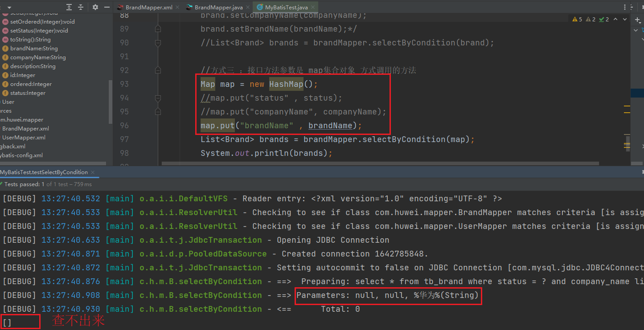Screen dimensions: 644x330
Task: Select the logback.xml file in tree
Action: pyautogui.click(x=13, y=147)
